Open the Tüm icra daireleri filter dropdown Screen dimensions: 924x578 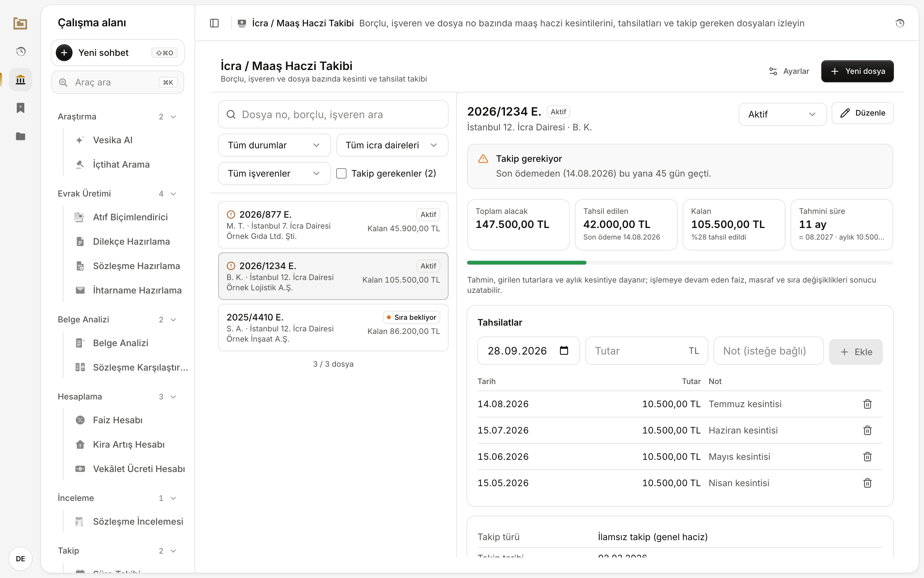click(x=392, y=145)
